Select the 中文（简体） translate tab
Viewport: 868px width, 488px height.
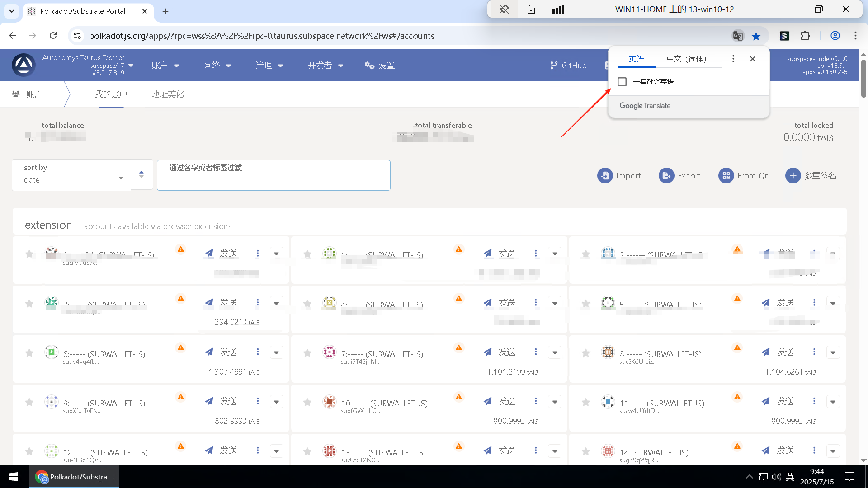point(686,59)
